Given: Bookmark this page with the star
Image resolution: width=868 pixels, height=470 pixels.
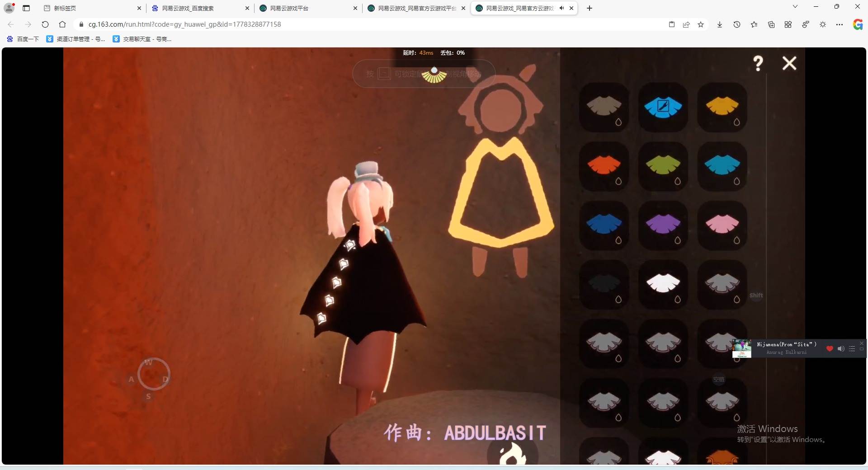Looking at the screenshot, I should click(701, 24).
